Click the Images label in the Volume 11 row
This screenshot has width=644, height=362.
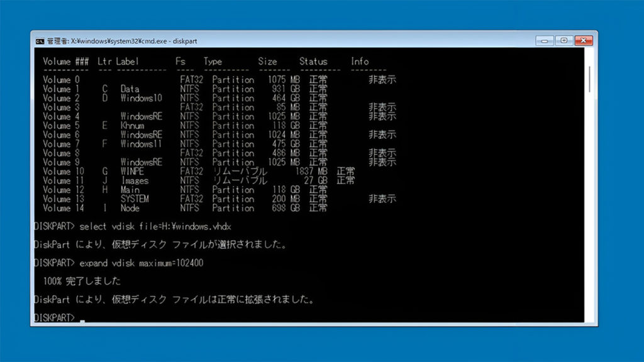[x=135, y=180]
